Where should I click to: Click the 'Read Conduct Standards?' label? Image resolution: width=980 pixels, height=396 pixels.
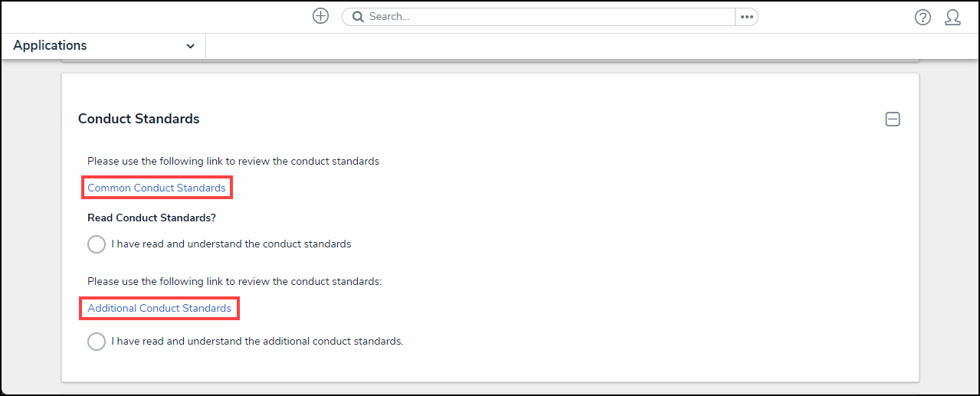click(152, 218)
